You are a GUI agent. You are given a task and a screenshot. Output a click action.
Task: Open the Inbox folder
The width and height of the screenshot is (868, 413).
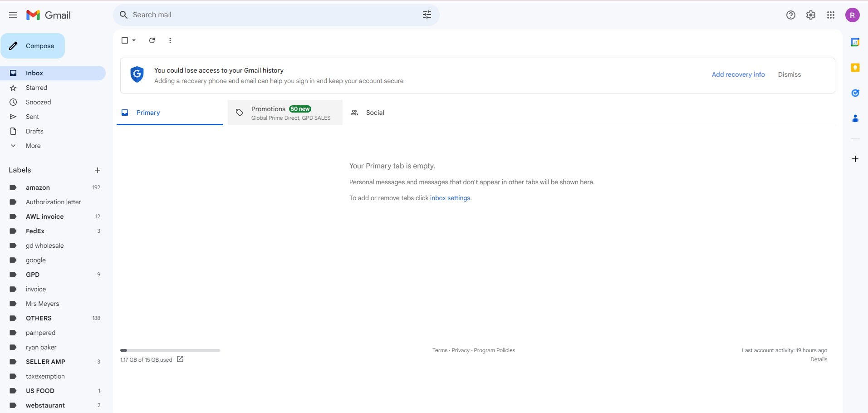click(53, 73)
